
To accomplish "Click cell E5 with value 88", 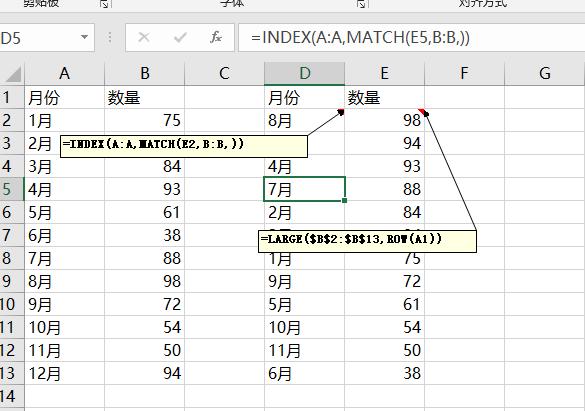I will (384, 189).
